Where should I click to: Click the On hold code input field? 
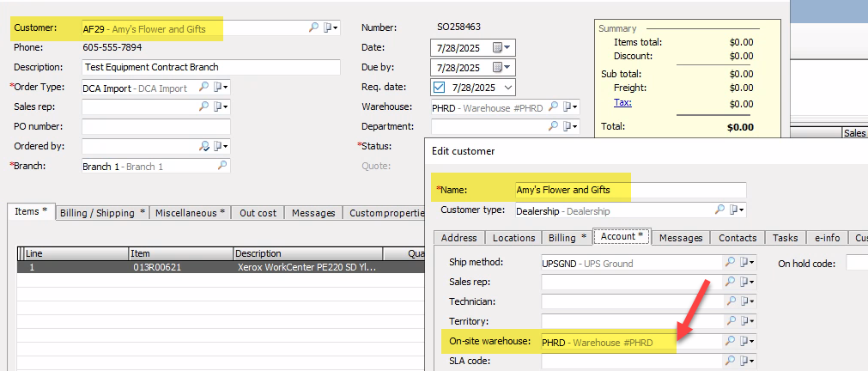click(x=857, y=264)
